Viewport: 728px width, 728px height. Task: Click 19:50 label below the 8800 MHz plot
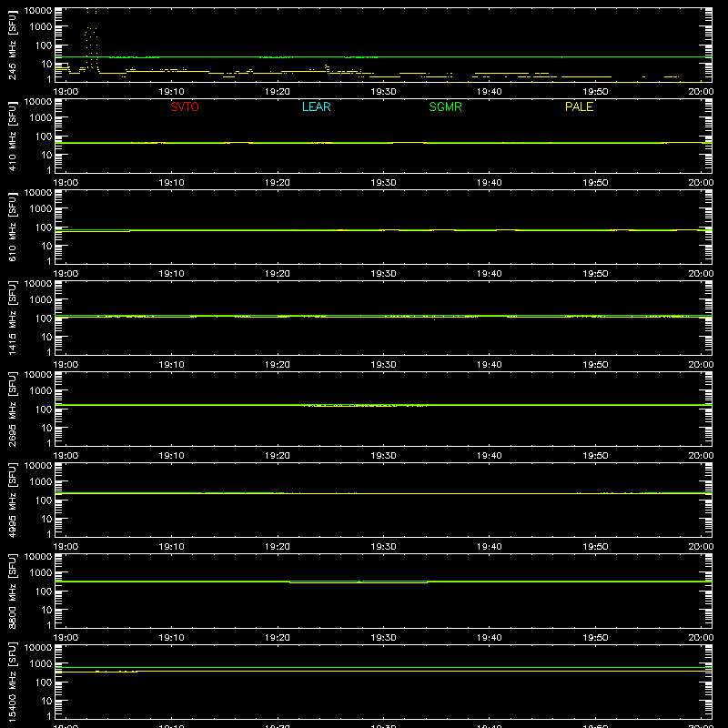coord(595,638)
